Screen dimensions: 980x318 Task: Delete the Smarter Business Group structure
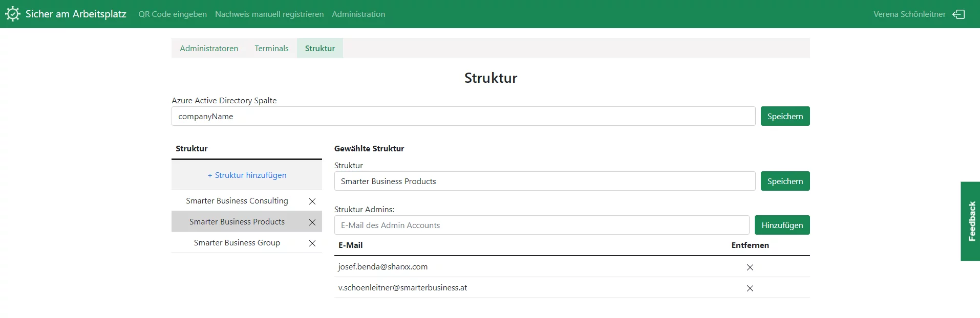[x=312, y=243]
